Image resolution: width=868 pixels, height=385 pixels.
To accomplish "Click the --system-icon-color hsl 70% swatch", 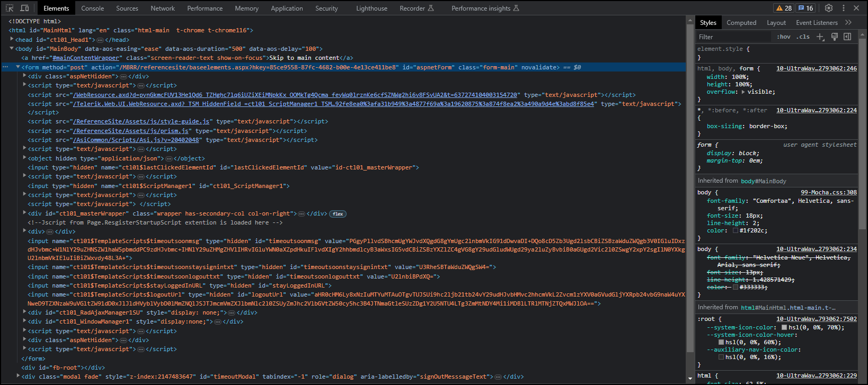I will [x=784, y=327].
